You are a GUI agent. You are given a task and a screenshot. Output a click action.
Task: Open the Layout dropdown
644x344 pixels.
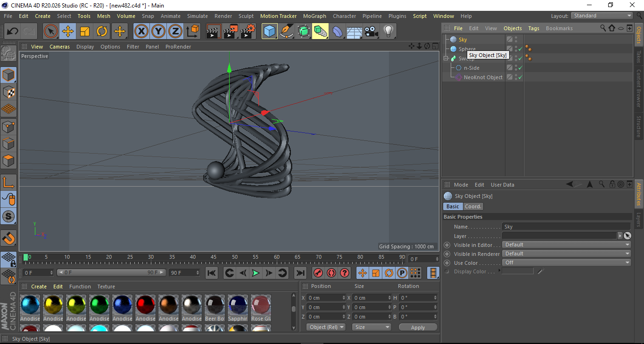tap(602, 16)
